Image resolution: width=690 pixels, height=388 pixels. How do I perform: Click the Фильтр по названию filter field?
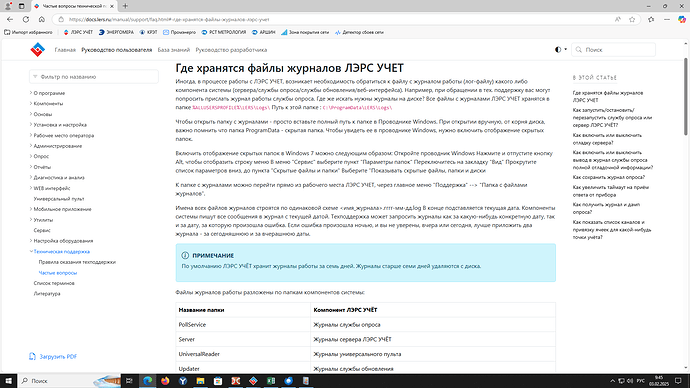tap(94, 77)
